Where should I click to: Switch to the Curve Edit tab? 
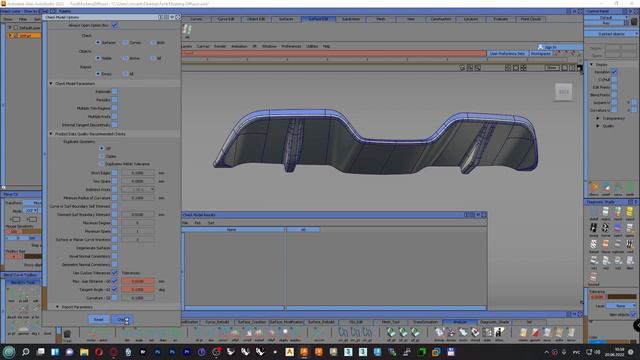click(226, 19)
